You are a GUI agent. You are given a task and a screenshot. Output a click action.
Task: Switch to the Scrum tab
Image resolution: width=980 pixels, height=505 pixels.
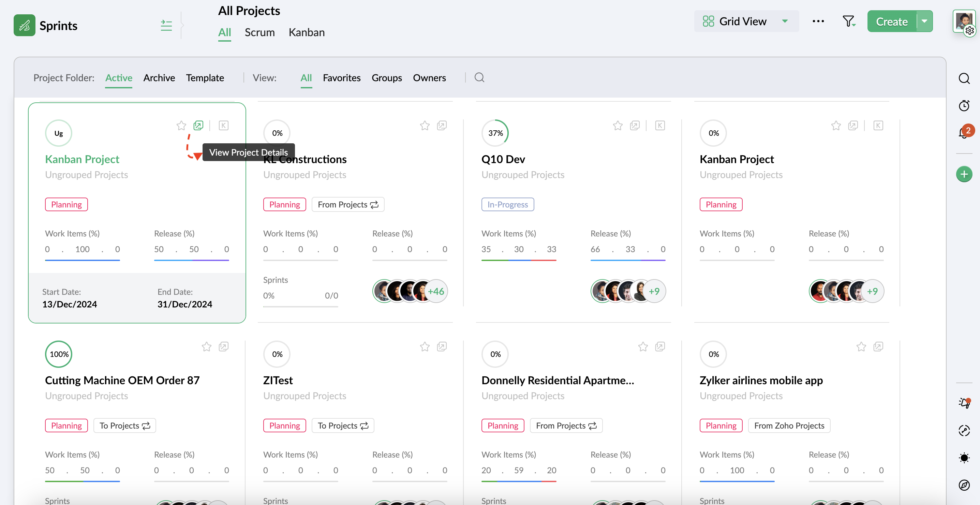click(x=259, y=32)
